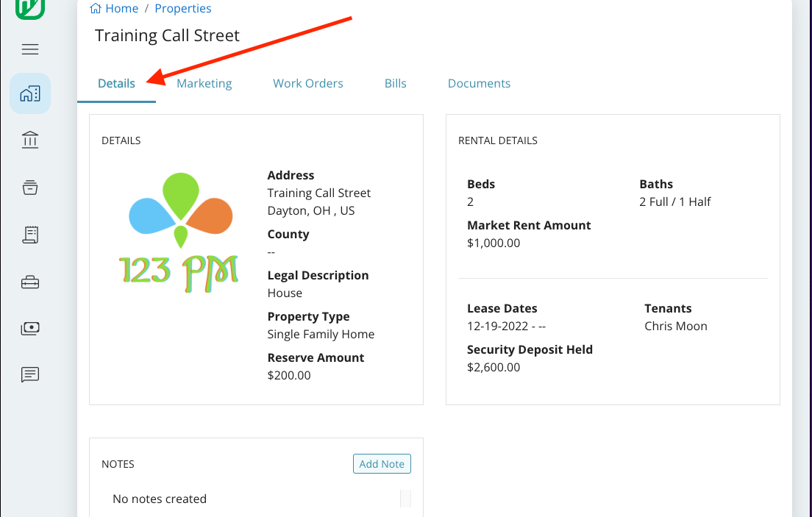
Task: Click the grey scrollbar in the Notes panel
Action: (x=405, y=499)
